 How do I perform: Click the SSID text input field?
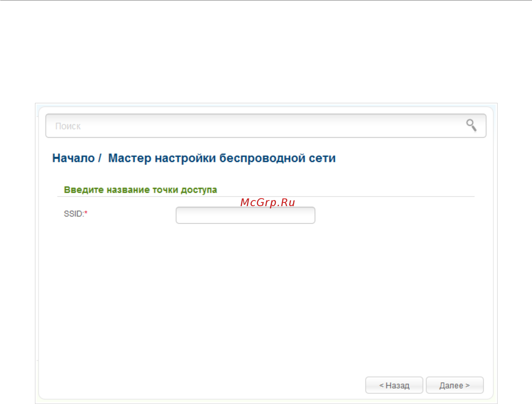(245, 215)
